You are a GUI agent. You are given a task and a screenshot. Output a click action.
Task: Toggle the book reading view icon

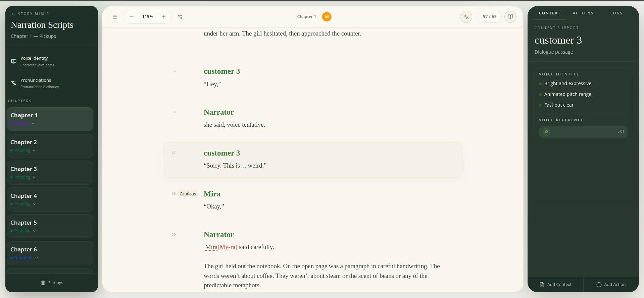510,17
